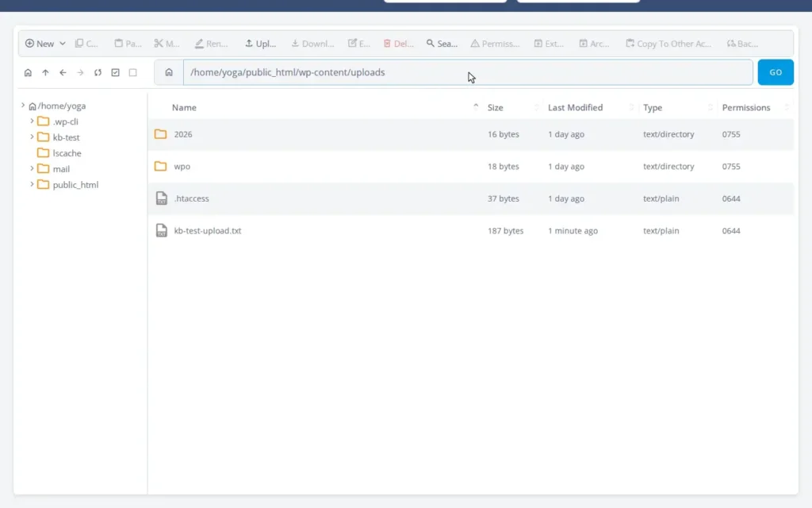Expand the .wp-cli tree folder

coord(32,121)
